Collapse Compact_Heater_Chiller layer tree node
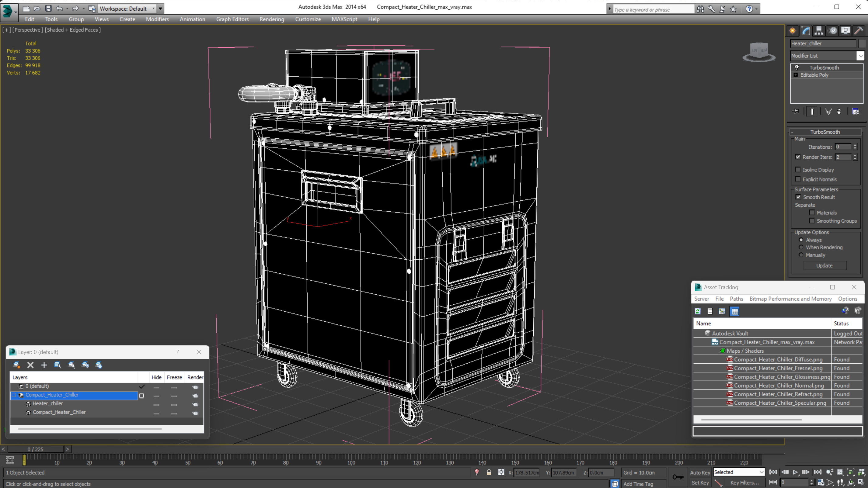Image resolution: width=868 pixels, height=488 pixels. (x=14, y=395)
